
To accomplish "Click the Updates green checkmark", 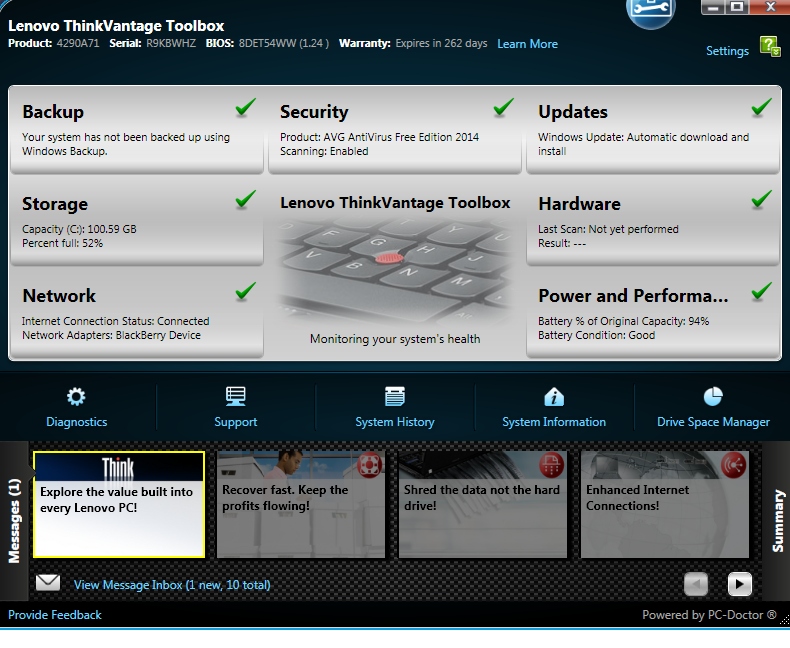I will tap(762, 107).
